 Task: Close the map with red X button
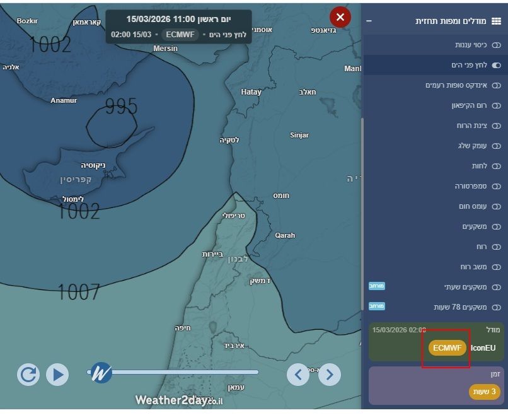coord(340,17)
